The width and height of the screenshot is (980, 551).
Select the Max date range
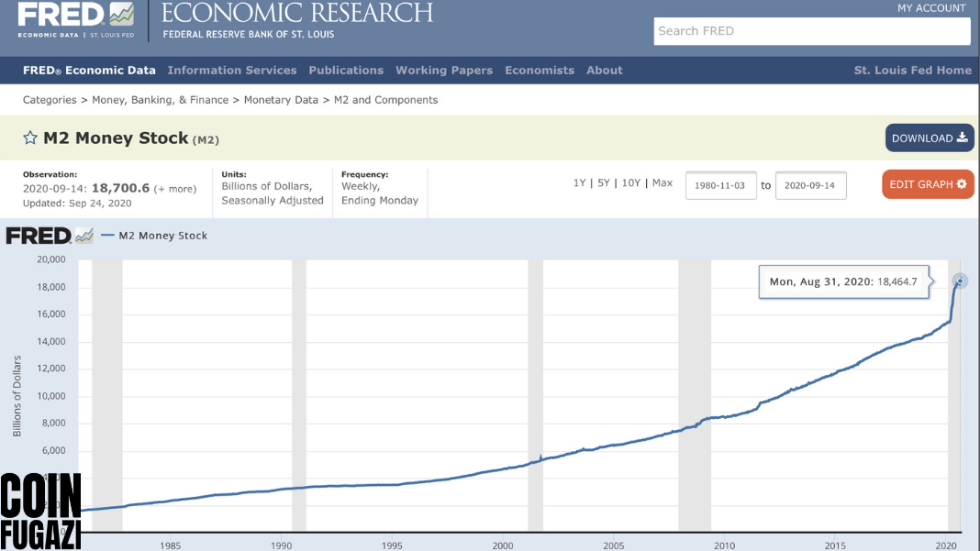(x=663, y=183)
